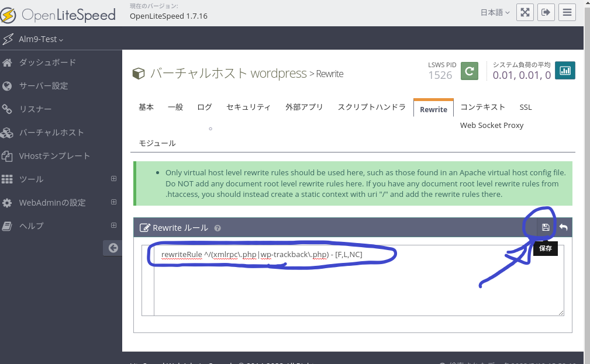Save the Rewrite rules with the floppy icon
The image size is (590, 364).
click(546, 227)
